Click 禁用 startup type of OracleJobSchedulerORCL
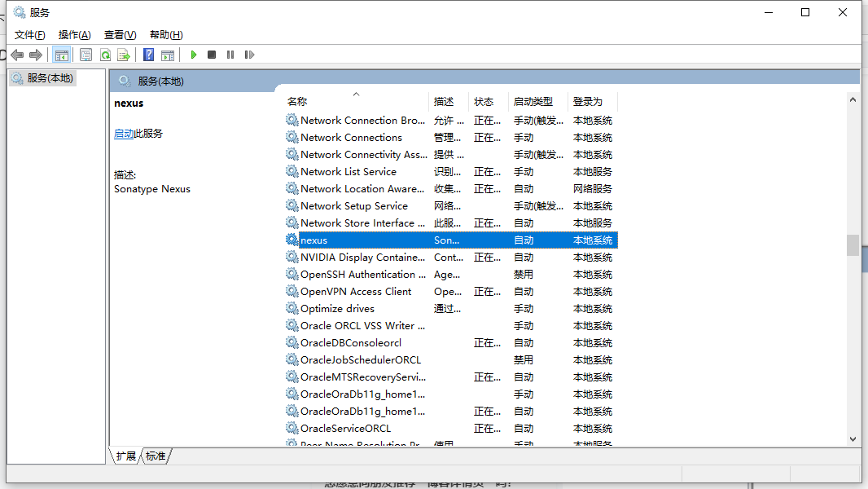Viewport: 868px width, 489px height. coord(523,360)
